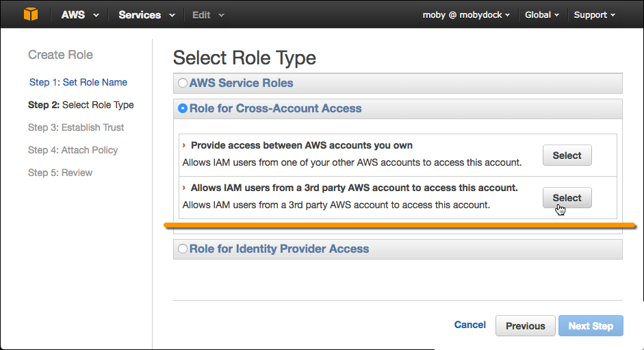Click the AWS Service Roles section heading
644x350 pixels.
(x=241, y=83)
